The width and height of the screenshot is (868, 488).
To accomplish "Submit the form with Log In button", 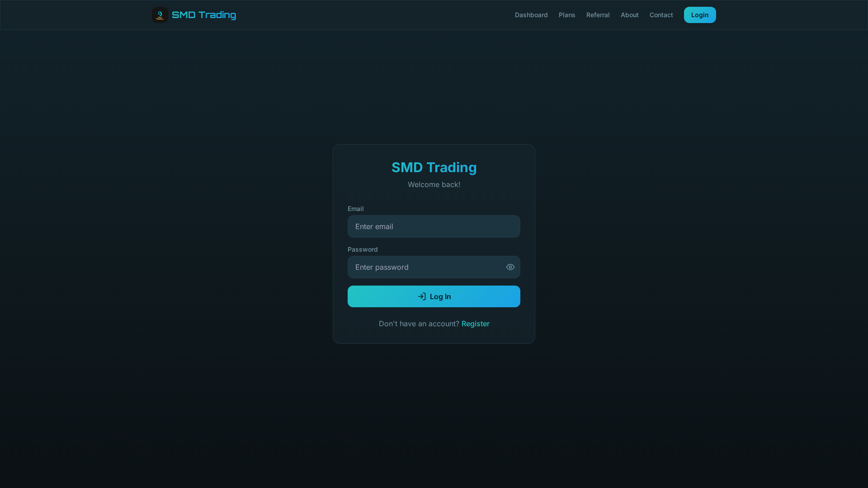I will pos(434,296).
